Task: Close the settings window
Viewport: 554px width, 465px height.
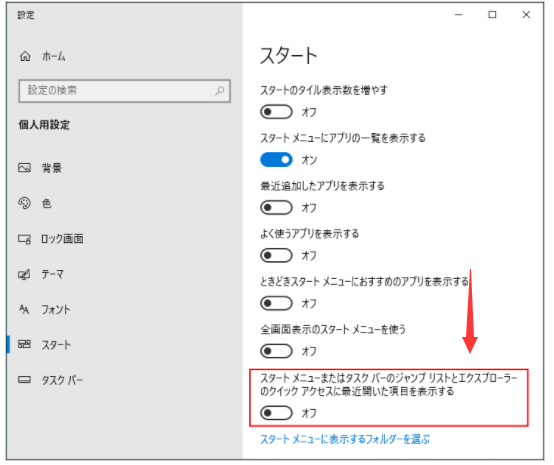Action: (526, 15)
